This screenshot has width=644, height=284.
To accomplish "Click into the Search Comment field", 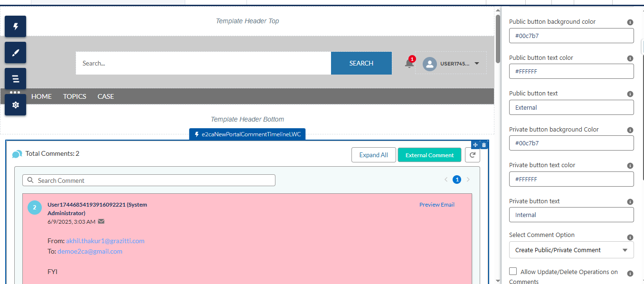I will coord(152,180).
